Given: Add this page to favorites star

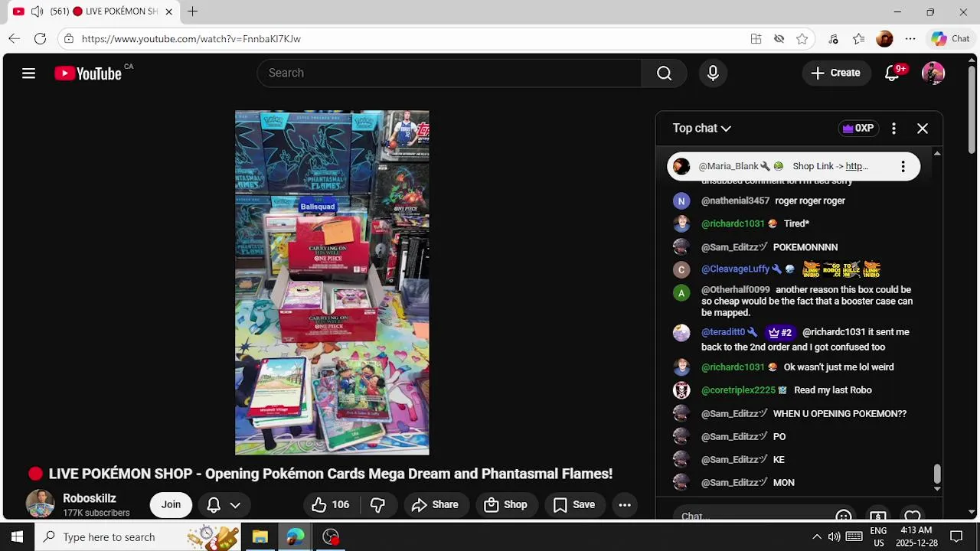Looking at the screenshot, I should pos(802,38).
